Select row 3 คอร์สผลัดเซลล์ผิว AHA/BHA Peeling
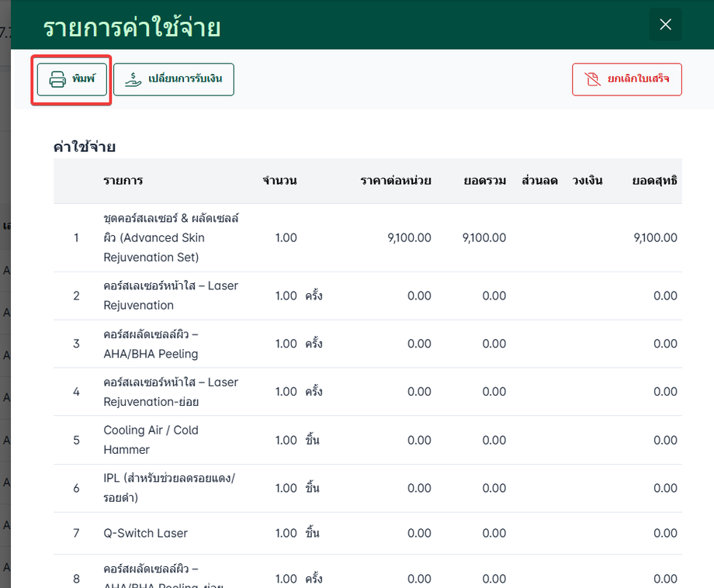 tap(151, 344)
